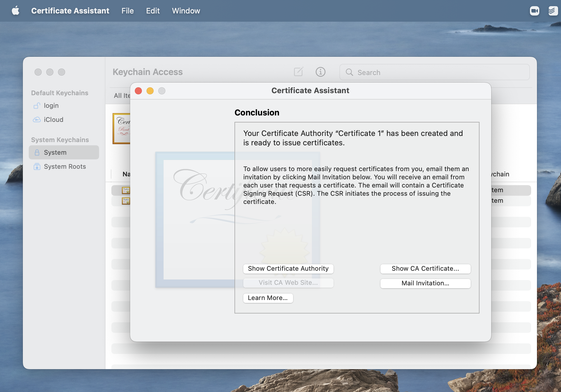This screenshot has width=561, height=392.
Task: Select the iCloud keychain in sidebar
Action: point(64,120)
